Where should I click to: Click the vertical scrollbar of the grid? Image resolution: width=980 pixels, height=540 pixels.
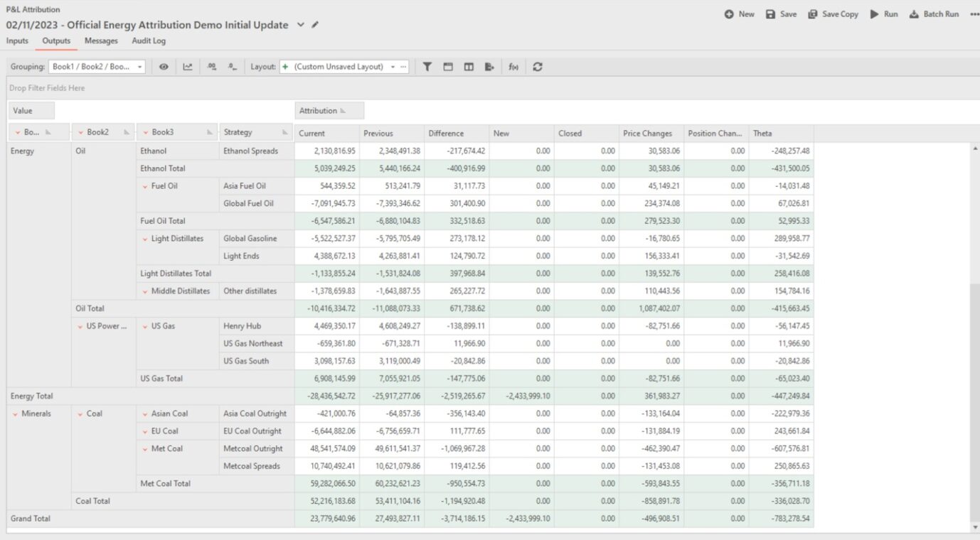tap(974, 398)
